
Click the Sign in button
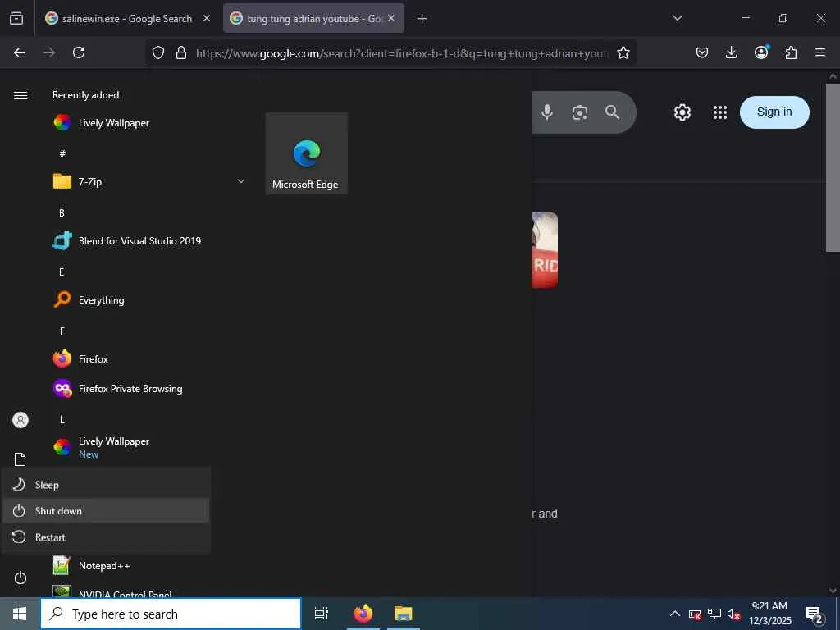pos(774,112)
